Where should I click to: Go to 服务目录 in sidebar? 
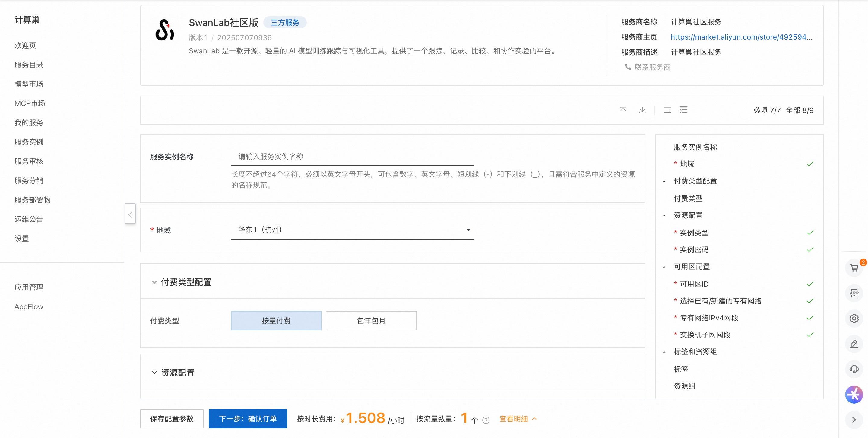(x=29, y=65)
